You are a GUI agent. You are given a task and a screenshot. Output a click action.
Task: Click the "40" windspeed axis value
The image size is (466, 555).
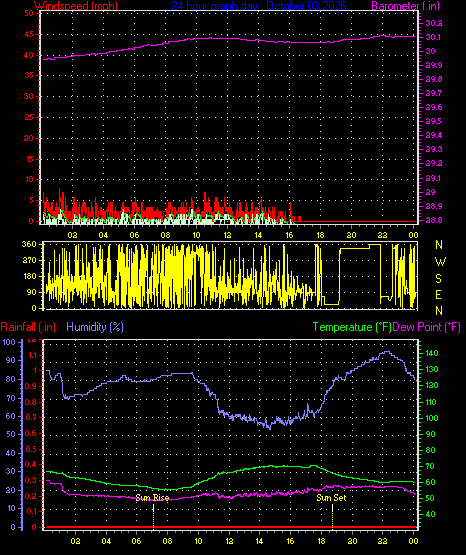coord(29,55)
